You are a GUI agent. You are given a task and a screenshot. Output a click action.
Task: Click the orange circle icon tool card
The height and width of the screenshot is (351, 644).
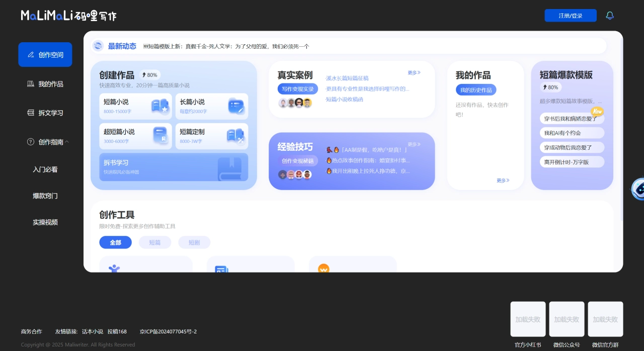[353, 265]
